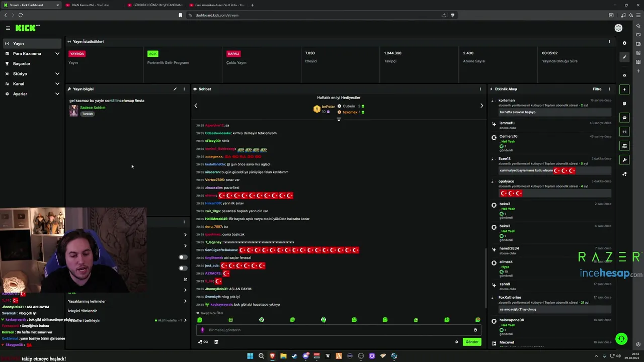Click Brave shields icon in address bar

click(x=452, y=15)
